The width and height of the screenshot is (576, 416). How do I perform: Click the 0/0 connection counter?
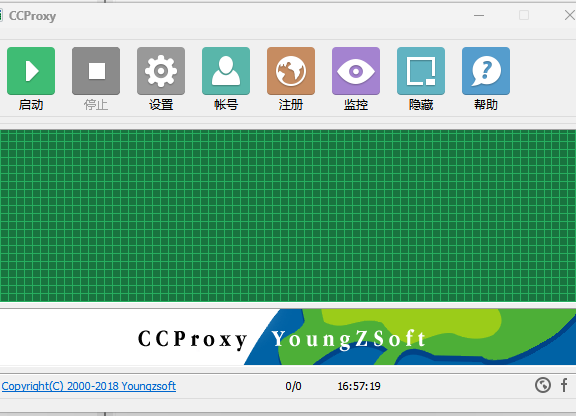(293, 386)
